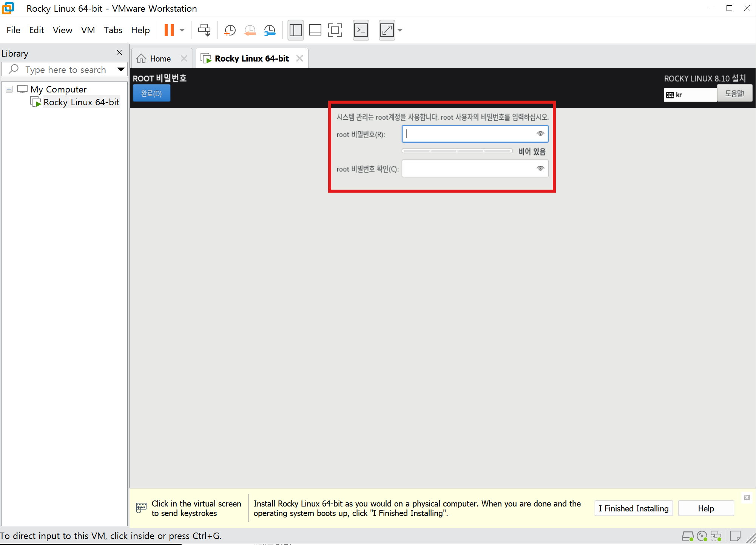Toggle the thumbnail bar view icon
756x545 pixels.
coord(315,30)
